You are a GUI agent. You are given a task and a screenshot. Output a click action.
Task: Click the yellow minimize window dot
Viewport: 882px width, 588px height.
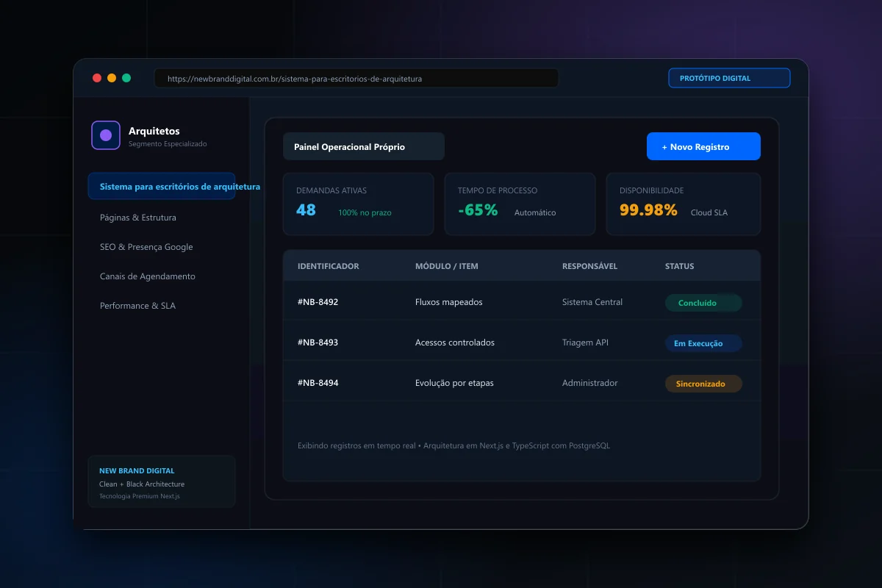click(112, 78)
